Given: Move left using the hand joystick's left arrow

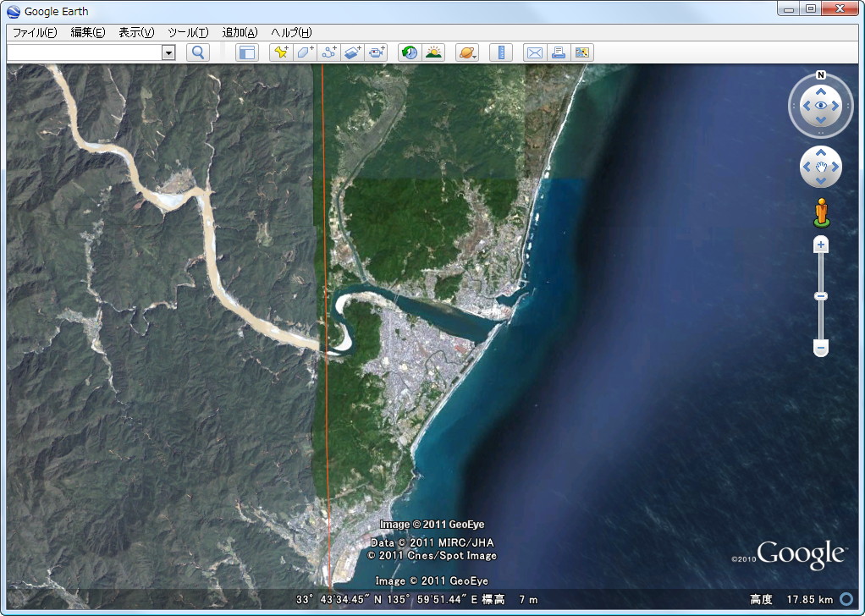Looking at the screenshot, I should point(807,167).
